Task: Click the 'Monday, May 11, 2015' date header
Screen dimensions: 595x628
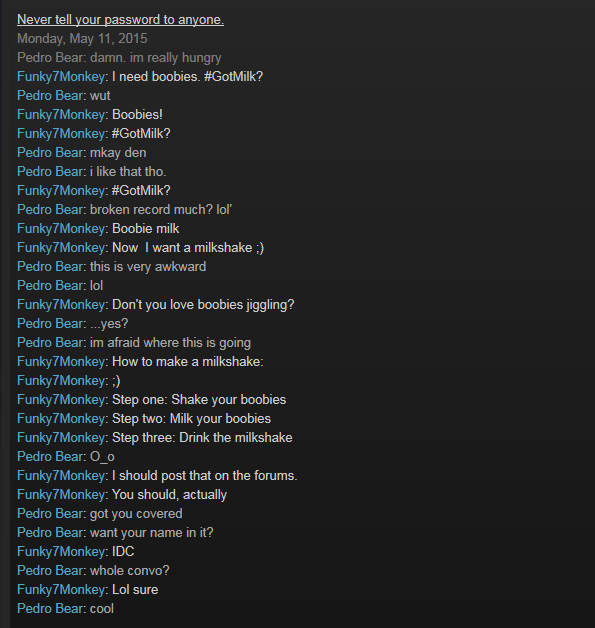Action: click(x=82, y=38)
